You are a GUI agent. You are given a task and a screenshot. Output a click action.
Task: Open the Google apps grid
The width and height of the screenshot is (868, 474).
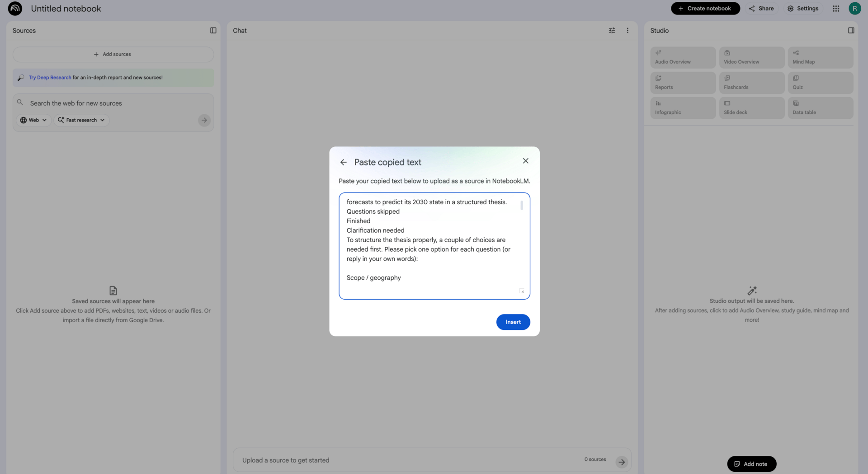point(835,8)
